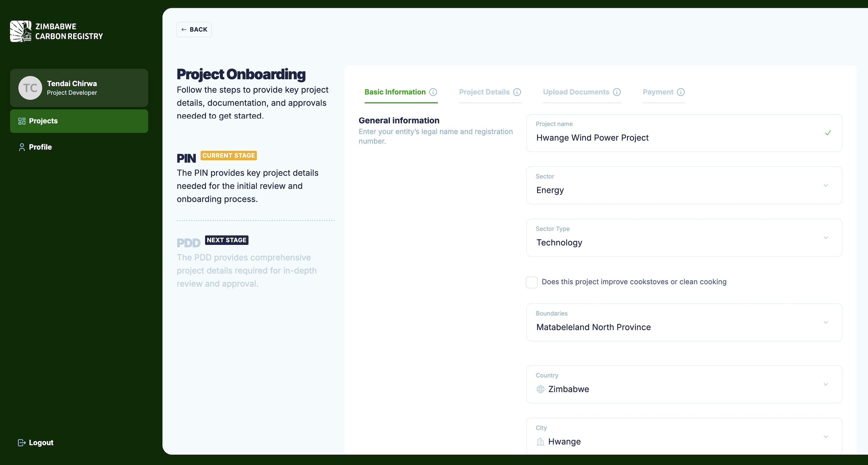Image resolution: width=868 pixels, height=465 pixels.
Task: Click the Tendai Chirwa user card
Action: point(79,88)
